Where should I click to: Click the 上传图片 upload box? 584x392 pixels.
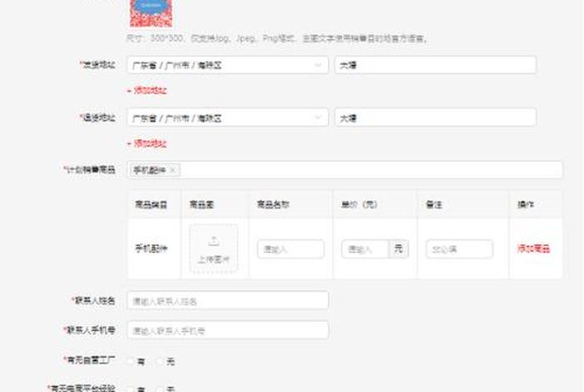tap(214, 249)
